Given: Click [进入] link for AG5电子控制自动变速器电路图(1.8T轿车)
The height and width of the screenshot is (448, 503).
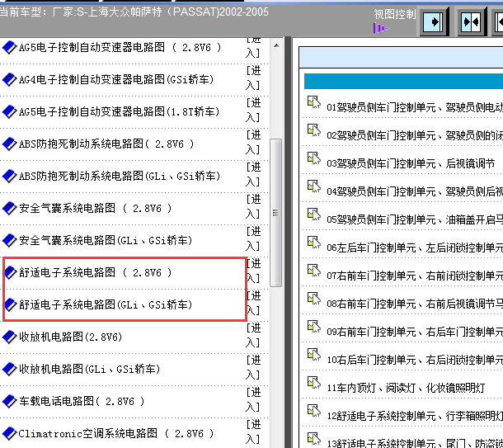Looking at the screenshot, I should coord(253,110).
